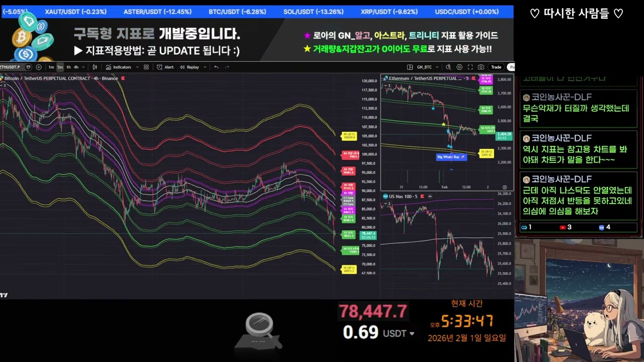
Task: Select the 5m timeframe
Action: point(60,67)
